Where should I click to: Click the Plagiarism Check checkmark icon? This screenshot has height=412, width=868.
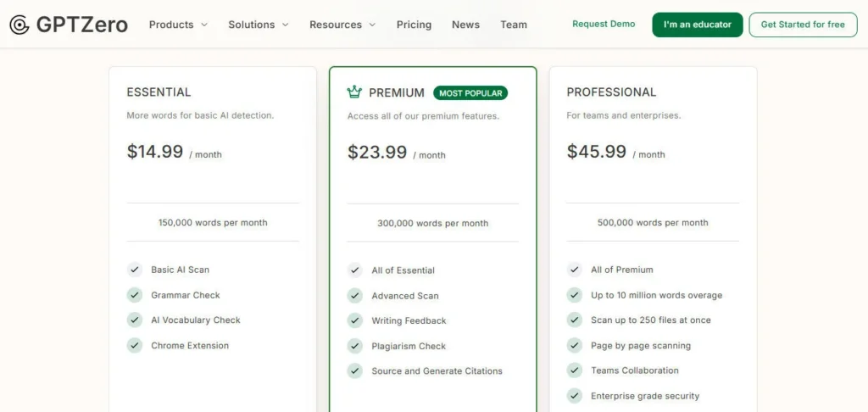[355, 346]
